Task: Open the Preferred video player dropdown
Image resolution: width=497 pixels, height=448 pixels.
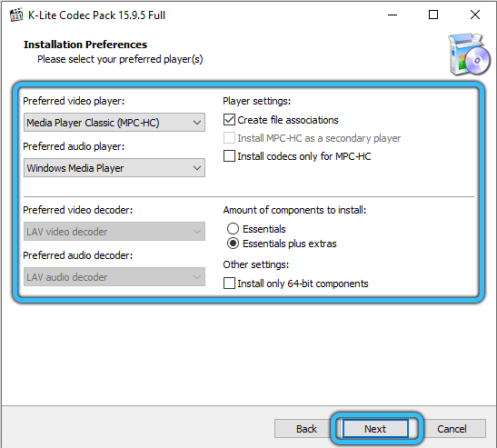Action: click(114, 123)
